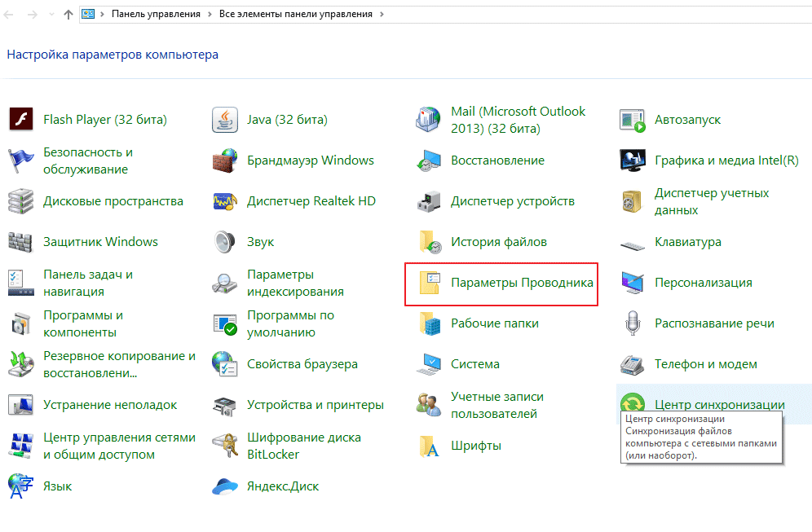Viewport: 812px width, 532px height.
Task: Click the Звук speaker icon
Action: tap(224, 242)
